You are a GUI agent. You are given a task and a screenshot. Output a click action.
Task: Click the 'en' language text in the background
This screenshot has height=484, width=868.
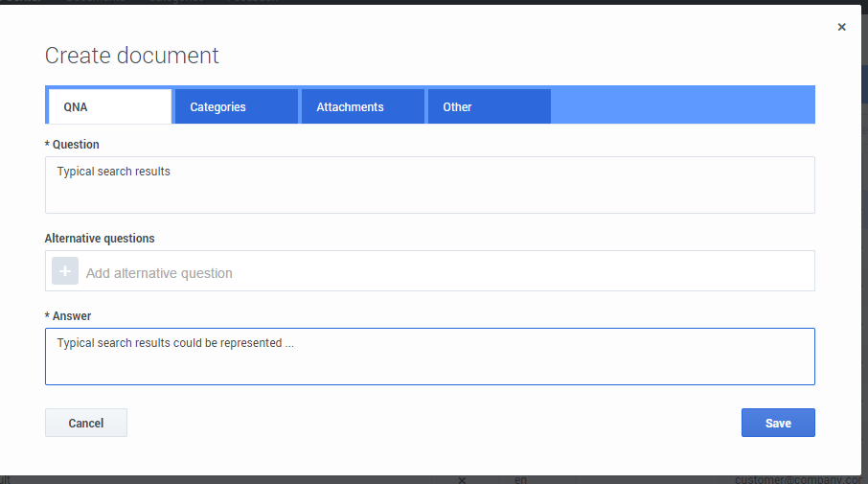521,479
